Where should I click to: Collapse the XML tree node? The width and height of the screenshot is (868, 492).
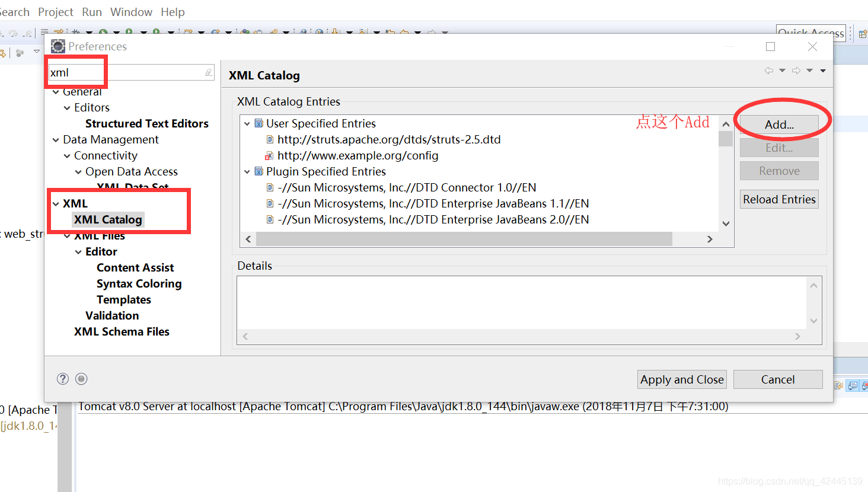(56, 204)
